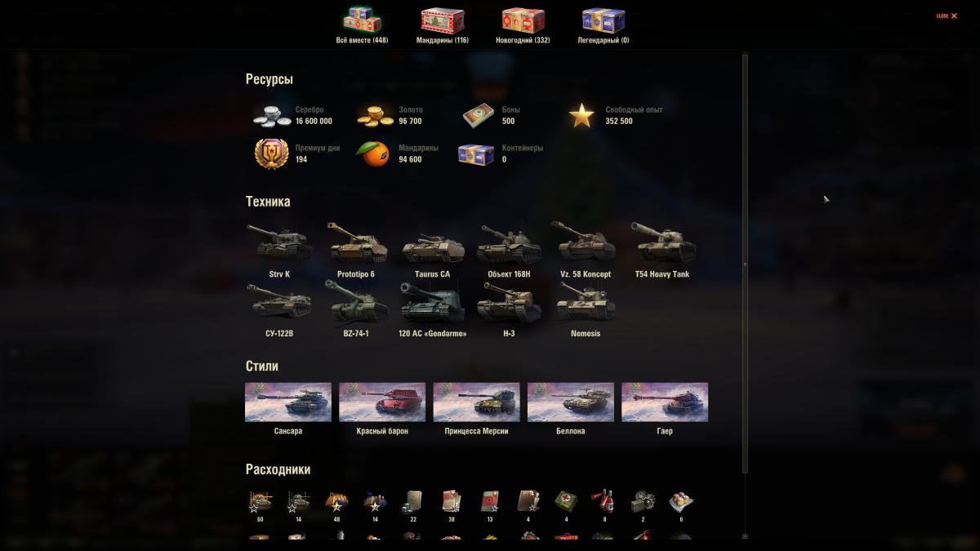
Task: Click the Мандарины 94 600 value
Action: coord(410,160)
